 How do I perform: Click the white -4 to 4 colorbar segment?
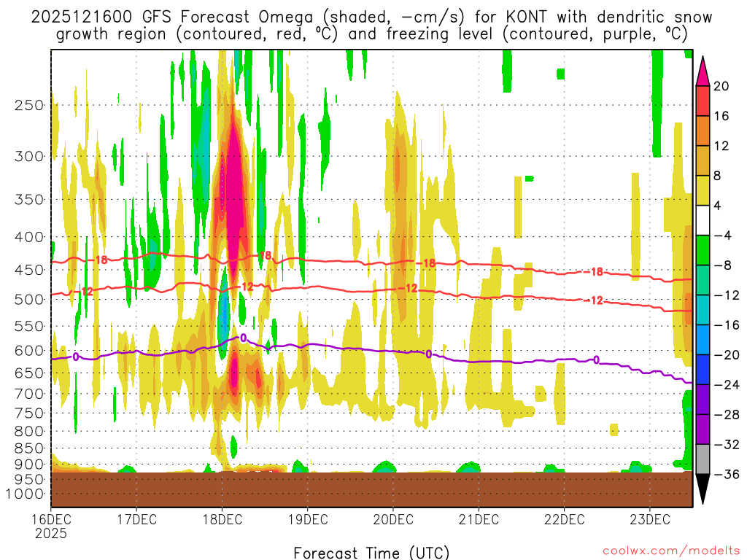pyautogui.click(x=703, y=220)
